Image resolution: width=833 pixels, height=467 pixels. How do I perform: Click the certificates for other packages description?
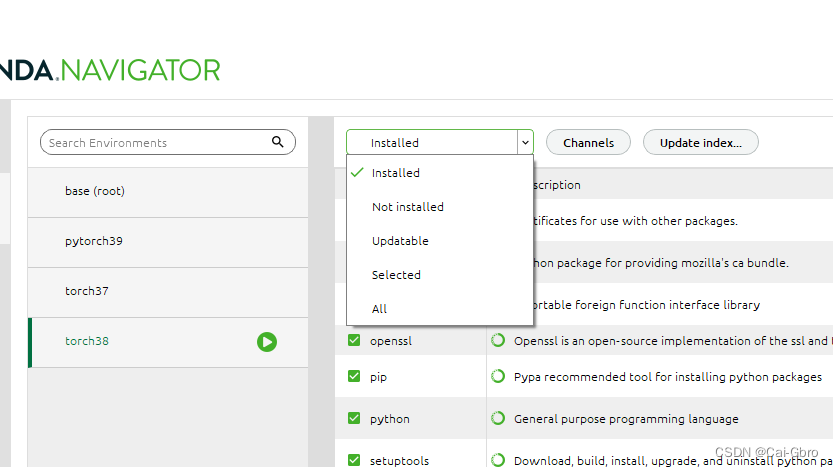[635, 221]
